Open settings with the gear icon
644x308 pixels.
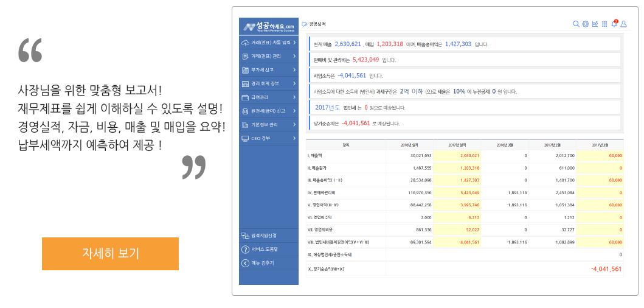click(x=585, y=24)
